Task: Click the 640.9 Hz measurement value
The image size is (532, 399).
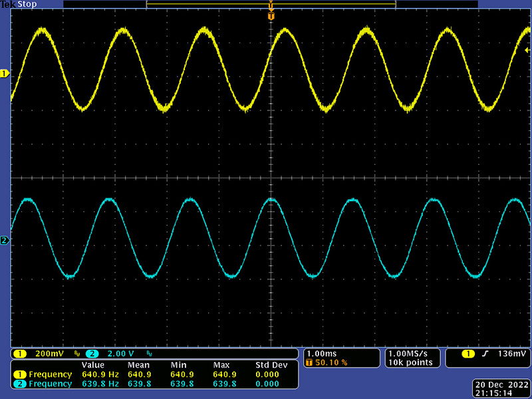Action: point(100,374)
